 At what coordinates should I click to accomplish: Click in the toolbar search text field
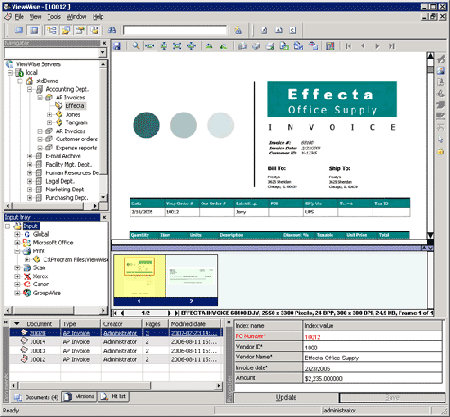tap(175, 30)
